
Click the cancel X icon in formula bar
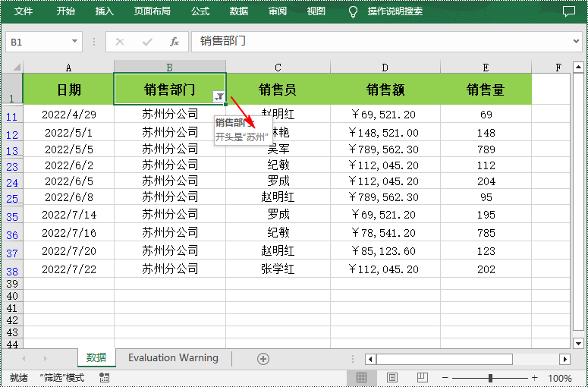pos(120,42)
